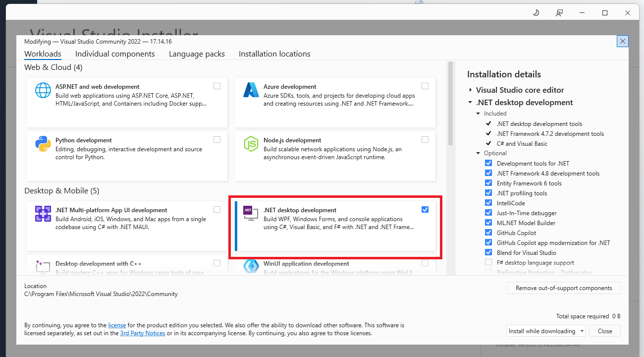
Task: Check F# desktop language support
Action: coord(488,262)
